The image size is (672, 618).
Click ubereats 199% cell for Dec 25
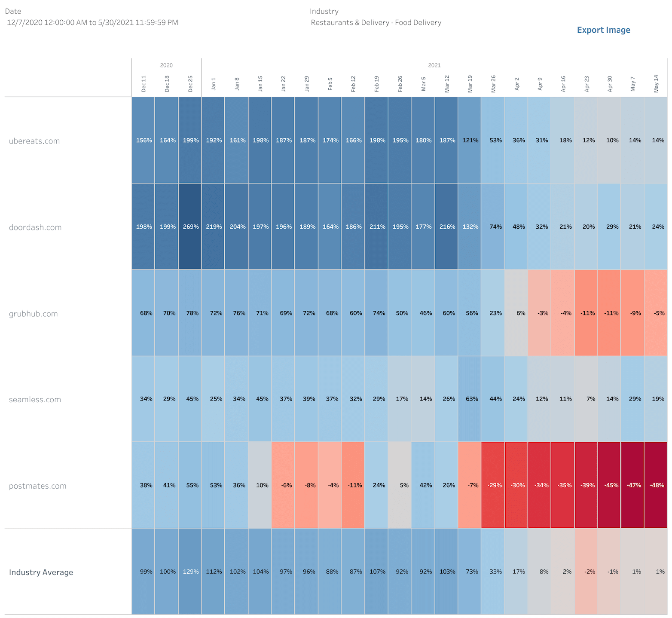[x=190, y=140]
